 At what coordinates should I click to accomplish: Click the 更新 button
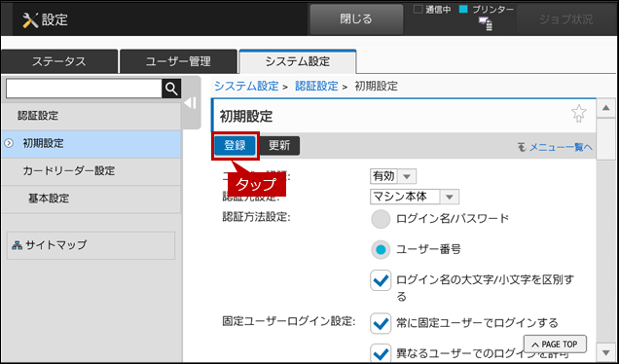279,146
